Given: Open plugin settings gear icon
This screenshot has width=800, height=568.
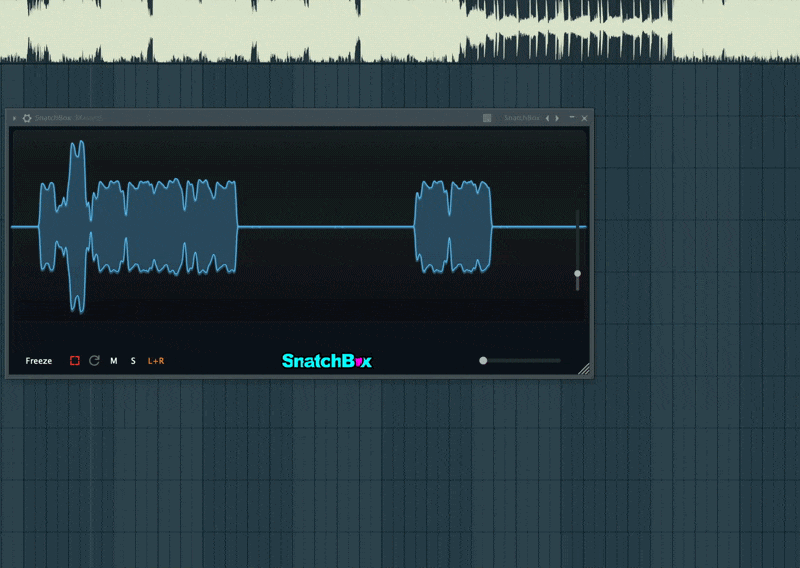Looking at the screenshot, I should 27,118.
